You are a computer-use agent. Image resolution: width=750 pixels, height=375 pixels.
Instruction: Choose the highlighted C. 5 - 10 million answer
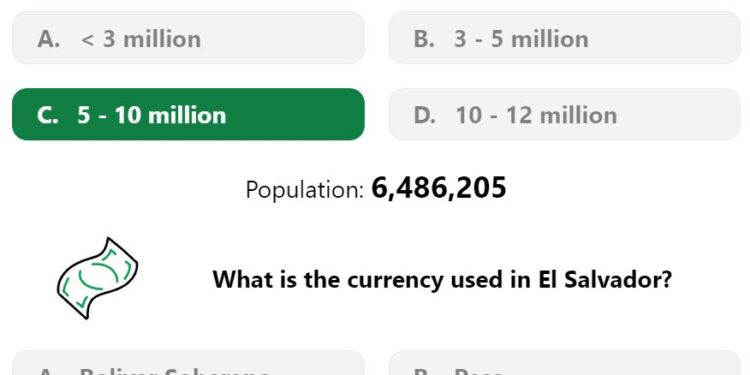tap(188, 114)
